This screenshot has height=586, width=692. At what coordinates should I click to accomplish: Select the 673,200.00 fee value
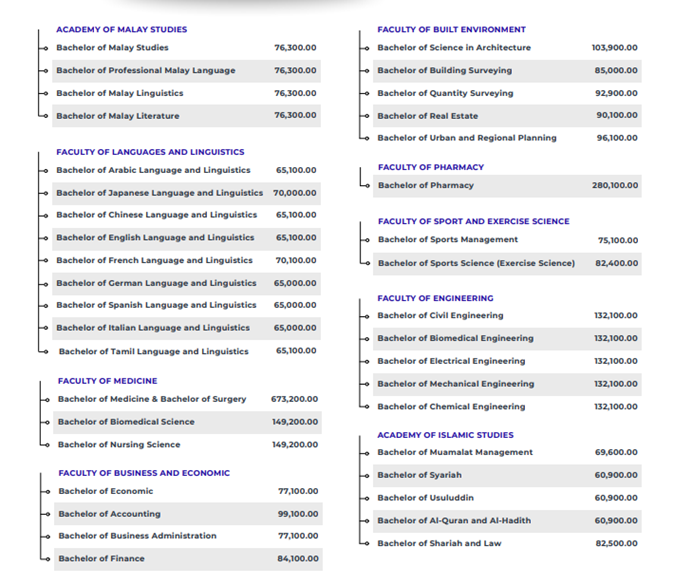point(294,399)
